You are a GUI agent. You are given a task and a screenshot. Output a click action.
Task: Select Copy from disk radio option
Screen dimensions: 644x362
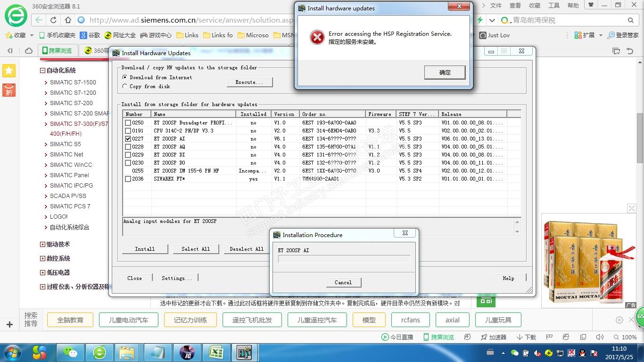pos(125,86)
